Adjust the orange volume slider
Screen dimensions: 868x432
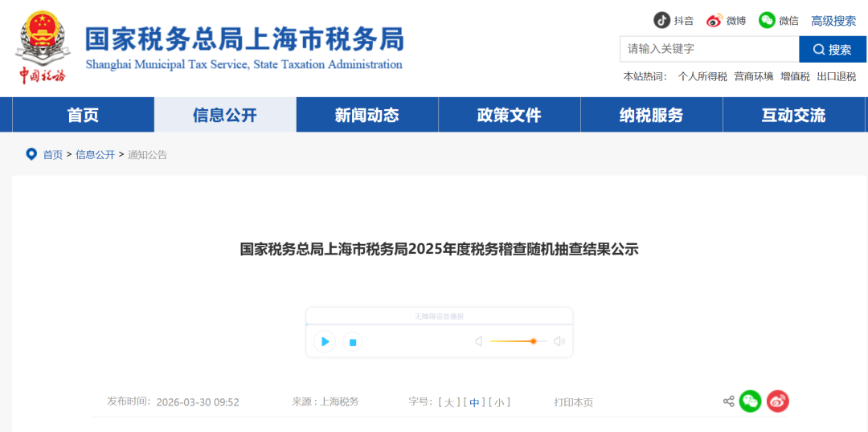pyautogui.click(x=533, y=341)
